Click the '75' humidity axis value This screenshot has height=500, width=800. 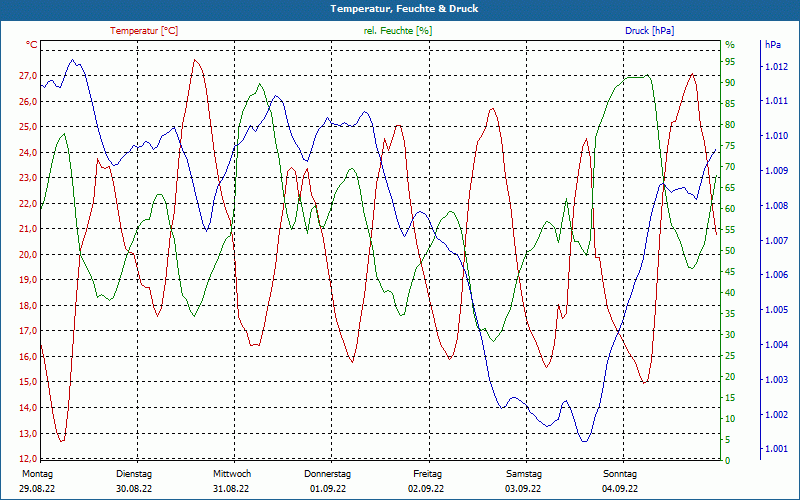pyautogui.click(x=730, y=146)
